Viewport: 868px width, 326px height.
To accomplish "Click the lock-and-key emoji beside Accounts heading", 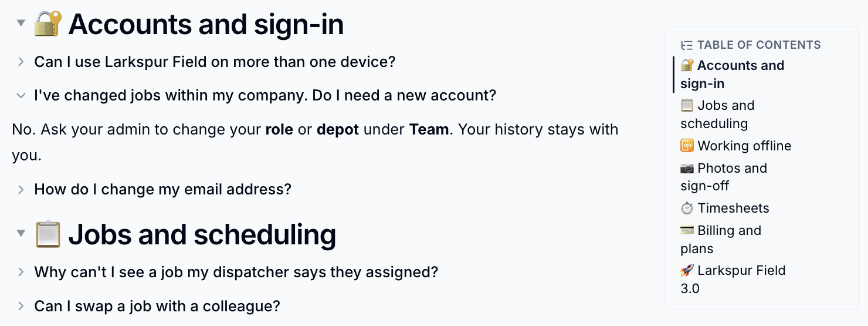I will [x=48, y=25].
